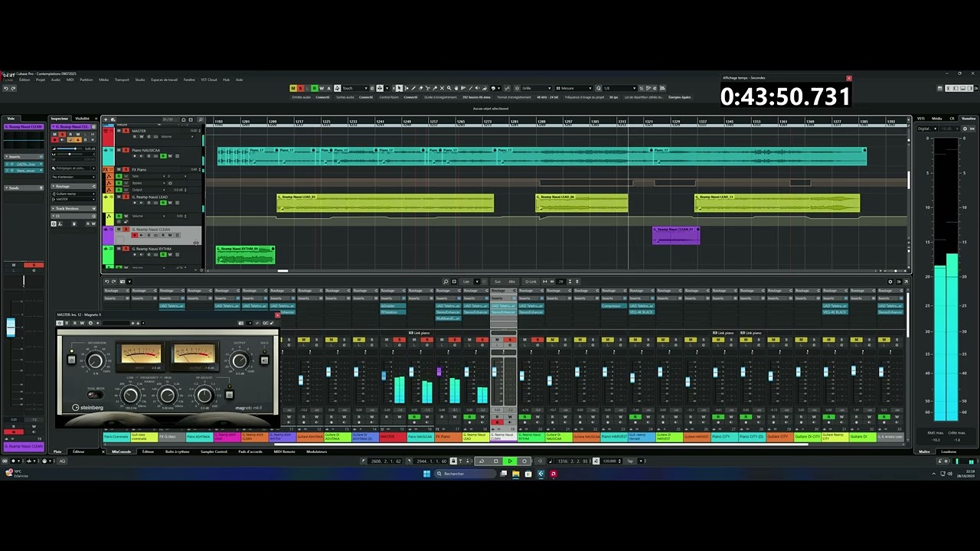Open the Edition menu
The image size is (980, 551).
(x=24, y=80)
